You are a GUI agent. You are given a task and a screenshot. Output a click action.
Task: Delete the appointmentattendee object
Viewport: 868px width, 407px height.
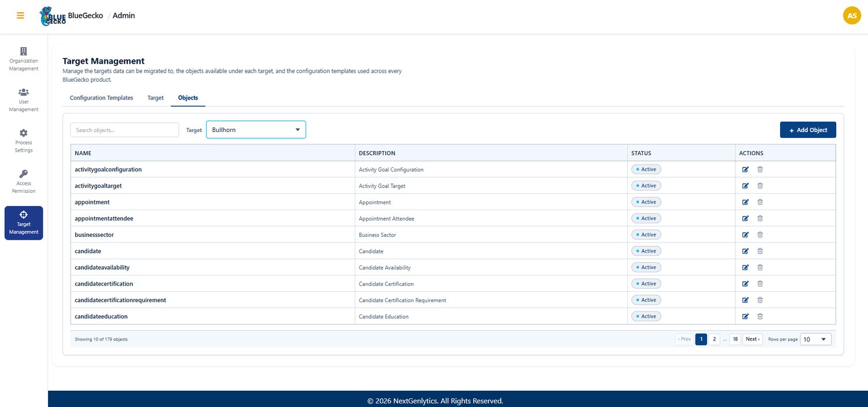pyautogui.click(x=760, y=218)
